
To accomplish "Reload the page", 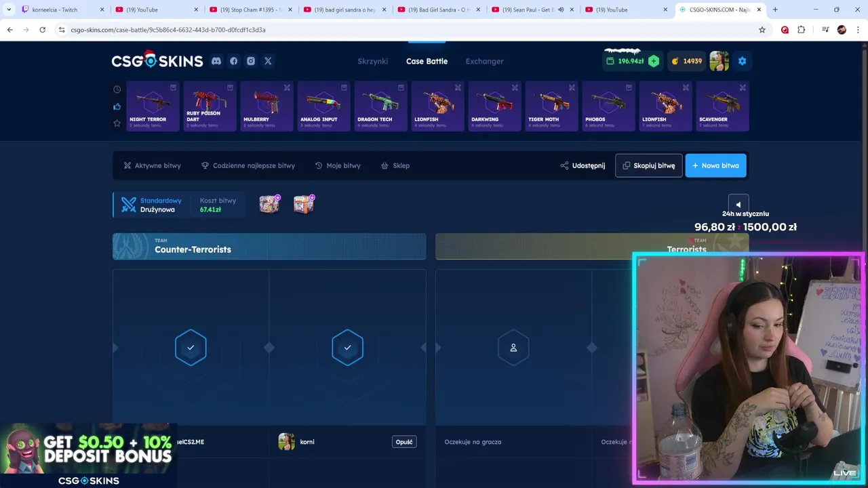I will [42, 30].
